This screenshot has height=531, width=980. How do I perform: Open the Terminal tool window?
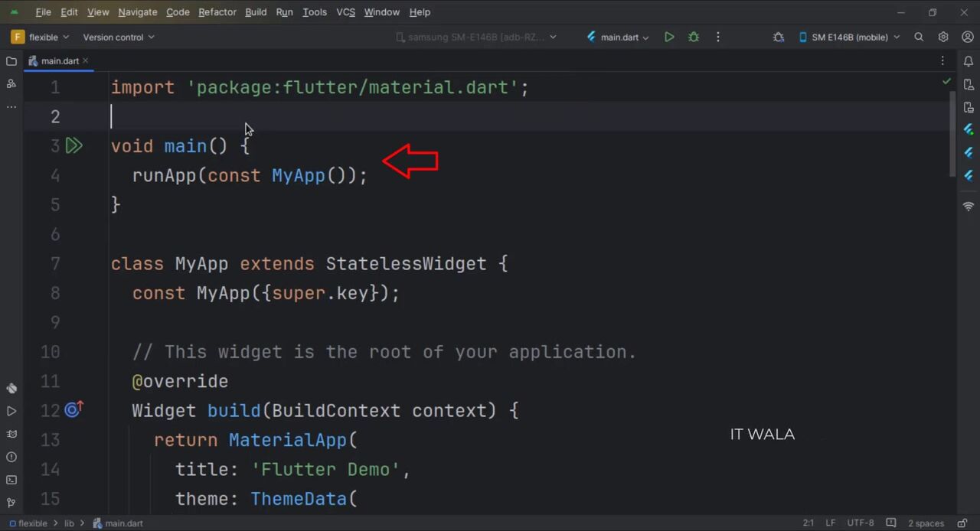pos(11,480)
